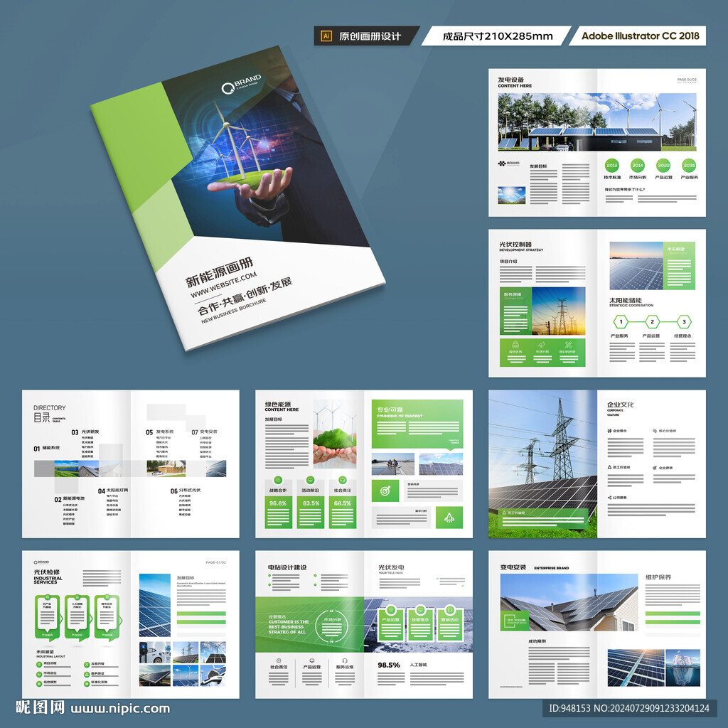Click the green target icon tile
The height and width of the screenshot is (728, 728).
(385, 491)
